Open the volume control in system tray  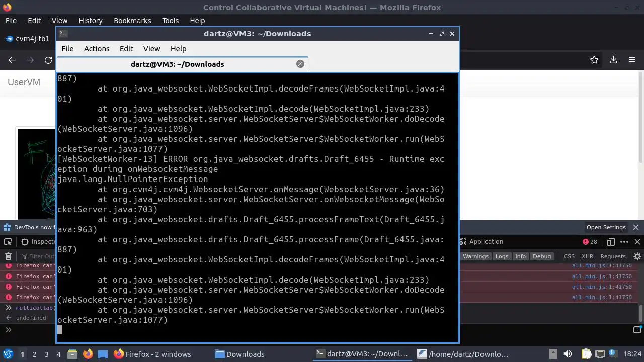(568, 354)
